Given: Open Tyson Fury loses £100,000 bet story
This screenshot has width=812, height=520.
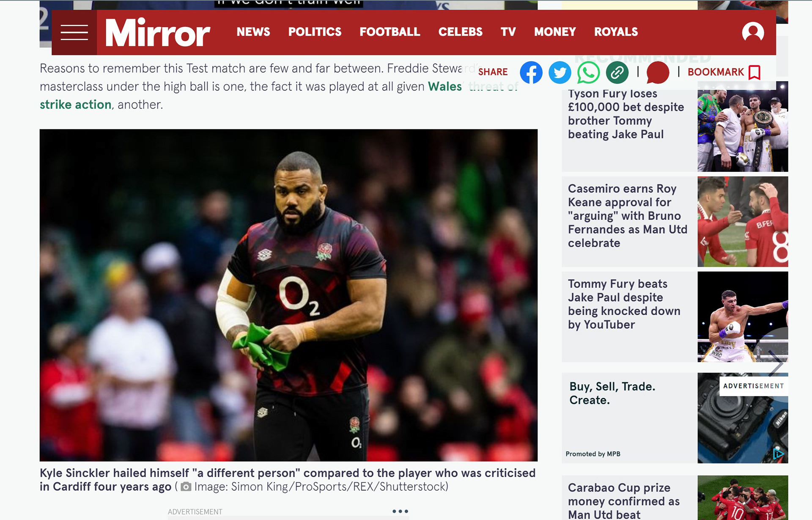Looking at the screenshot, I should [626, 114].
